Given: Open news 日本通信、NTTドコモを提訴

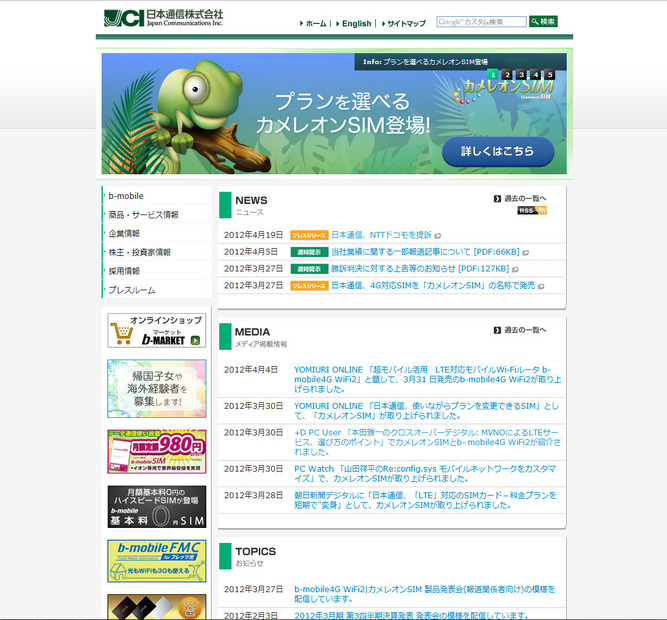Looking at the screenshot, I should 381,235.
